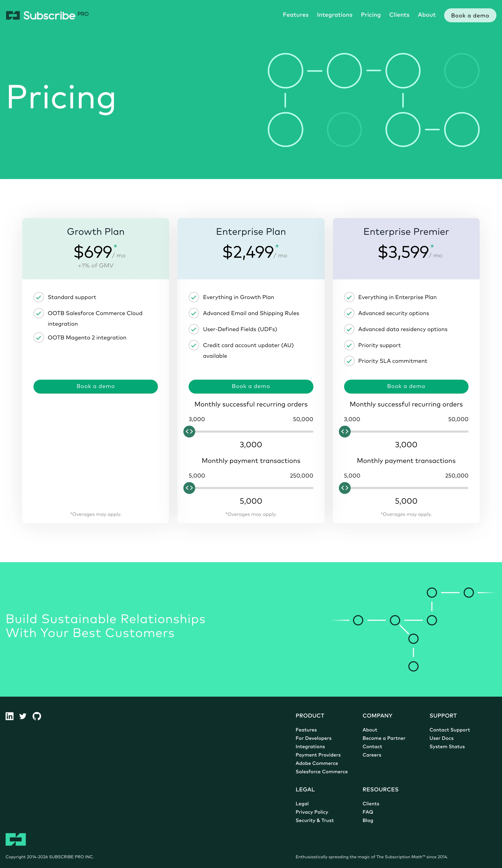Click the checkmark icon beside Standard support
The height and width of the screenshot is (868, 502).
click(39, 297)
